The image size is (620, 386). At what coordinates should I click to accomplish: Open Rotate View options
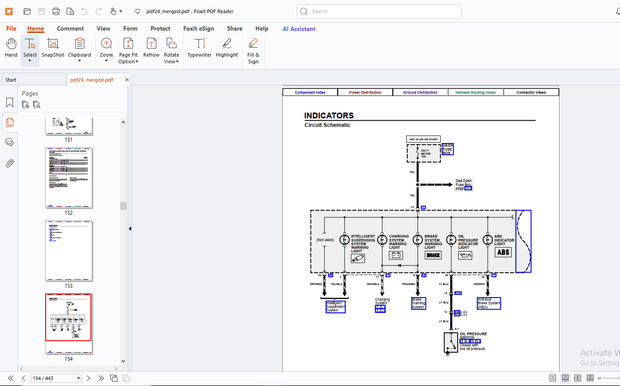tap(171, 51)
